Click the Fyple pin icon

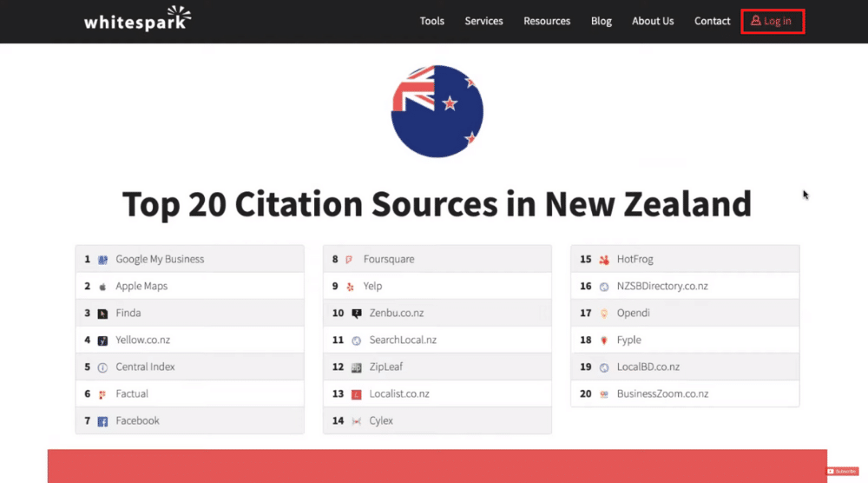pos(604,341)
